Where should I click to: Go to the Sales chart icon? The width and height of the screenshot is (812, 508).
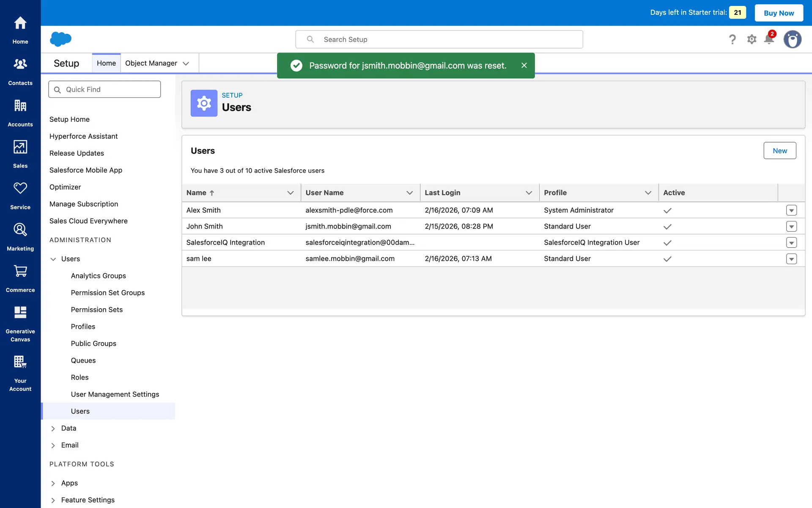click(x=20, y=147)
